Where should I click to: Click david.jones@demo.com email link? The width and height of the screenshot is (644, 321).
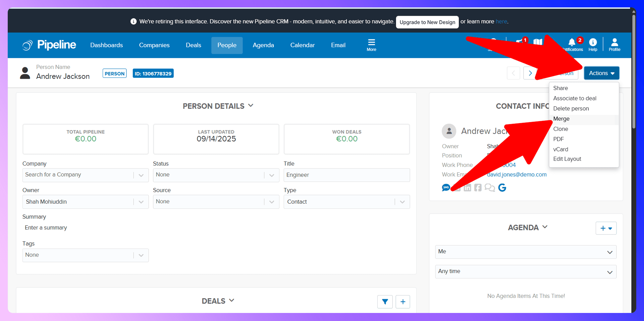517,175
